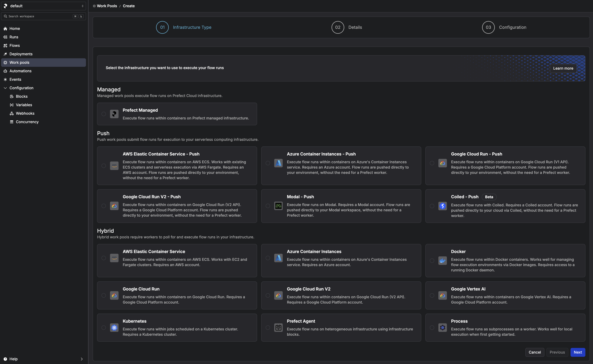Select AWS Elastic Container Service - Push radio
Viewport: 593px width, 364px height.
coord(104,166)
